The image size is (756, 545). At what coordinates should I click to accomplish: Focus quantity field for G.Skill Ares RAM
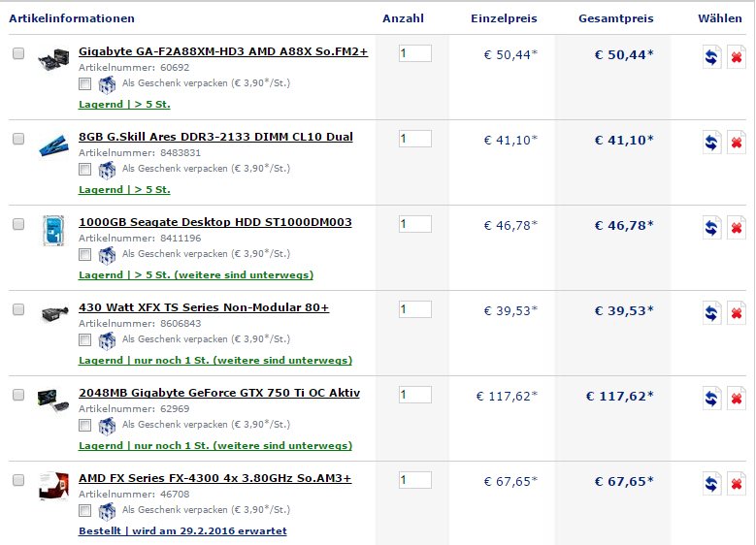(x=414, y=139)
